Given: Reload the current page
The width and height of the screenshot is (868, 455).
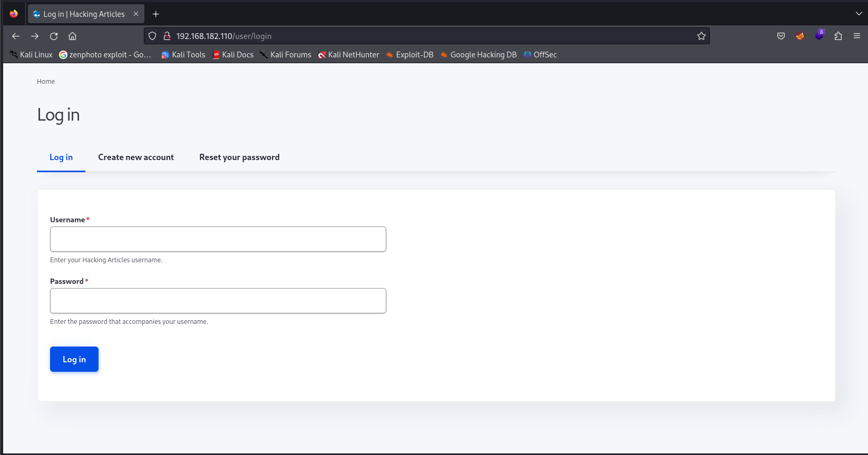Looking at the screenshot, I should pyautogui.click(x=54, y=36).
